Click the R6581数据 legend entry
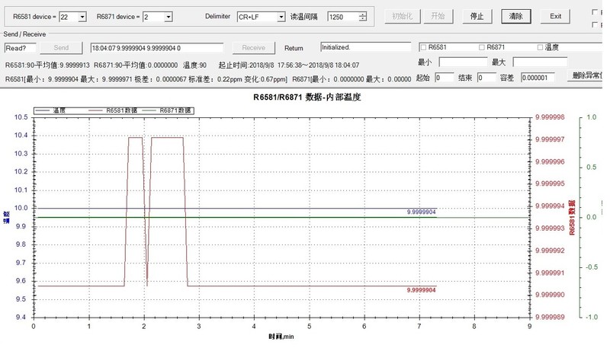 click(x=111, y=110)
